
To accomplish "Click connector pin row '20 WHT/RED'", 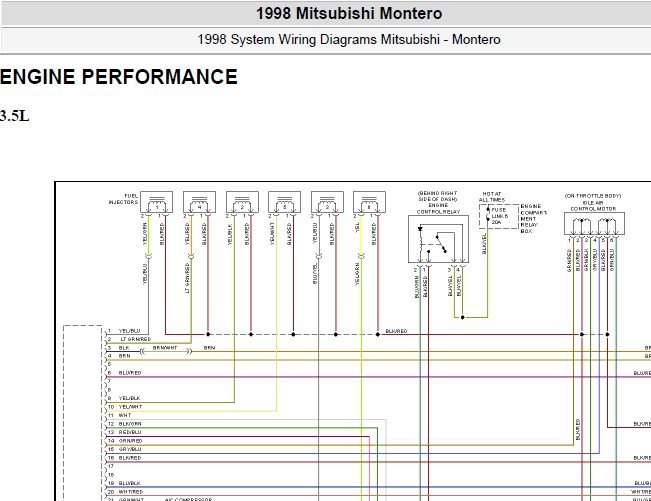I will 125,491.
